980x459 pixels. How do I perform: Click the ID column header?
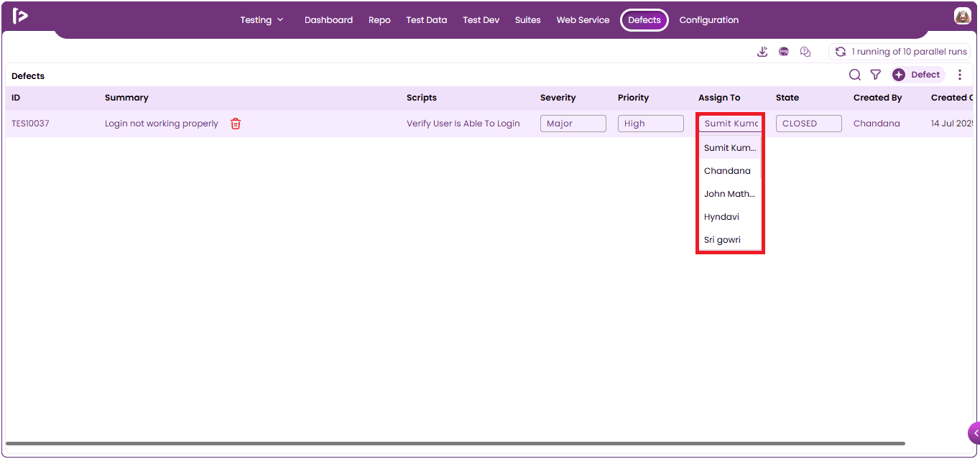coord(16,98)
